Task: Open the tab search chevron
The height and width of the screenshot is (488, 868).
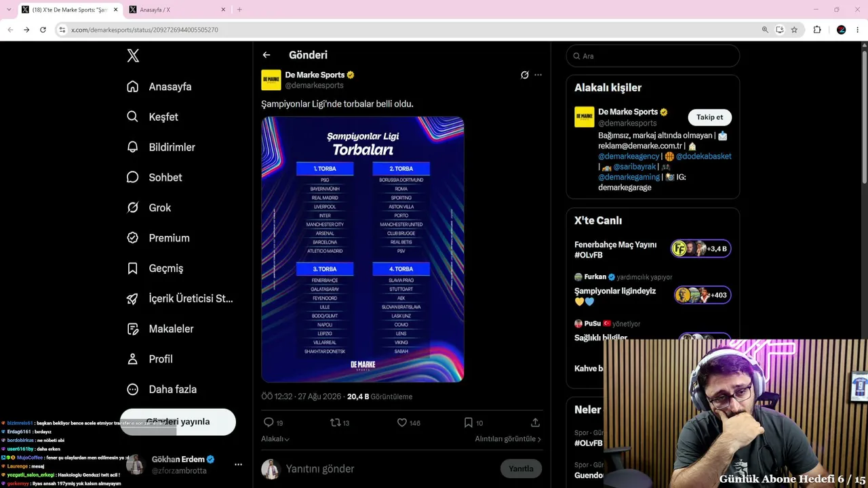Action: [9, 9]
